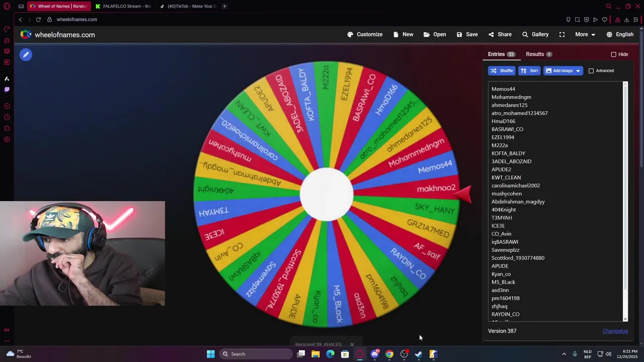Open browser downloads icon

tap(626, 20)
